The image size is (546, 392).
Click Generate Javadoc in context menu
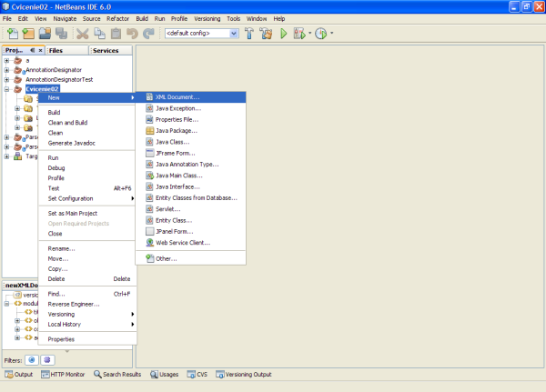(87, 143)
